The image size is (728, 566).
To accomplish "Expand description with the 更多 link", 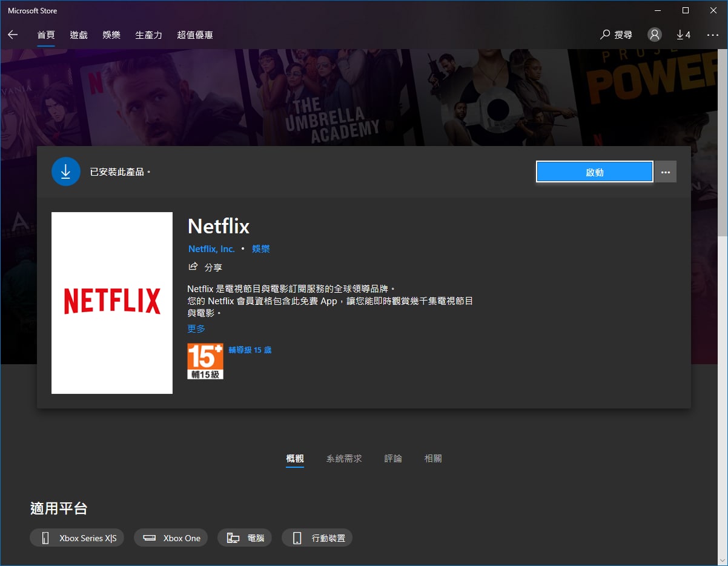I will [196, 328].
